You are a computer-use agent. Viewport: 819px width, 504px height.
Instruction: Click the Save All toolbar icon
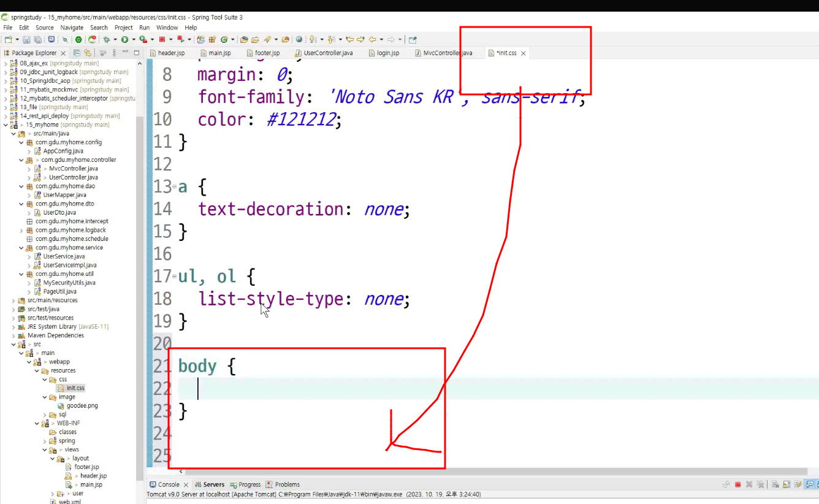[38, 39]
